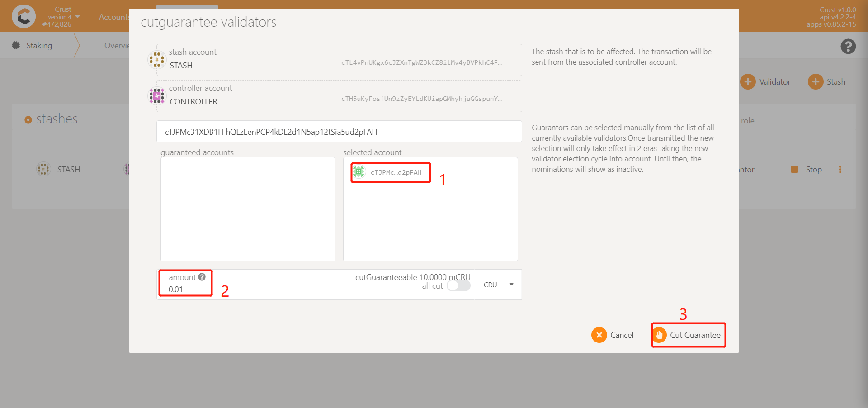Open the Accounts menu in header

[113, 17]
